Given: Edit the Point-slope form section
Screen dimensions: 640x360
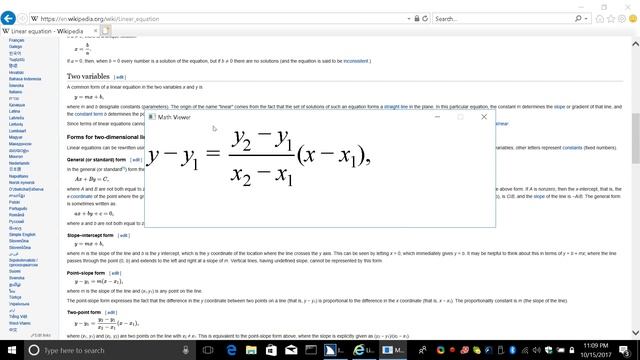Looking at the screenshot, I should pos(115,273).
